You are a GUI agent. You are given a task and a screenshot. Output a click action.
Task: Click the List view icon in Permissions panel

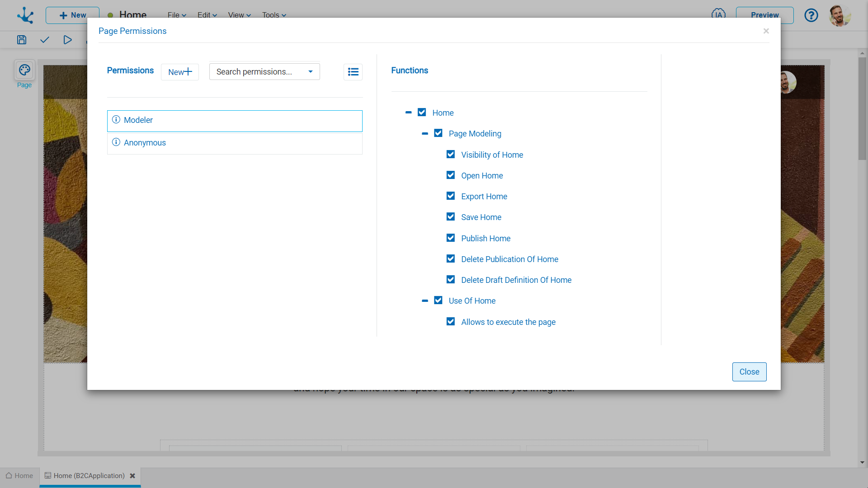point(352,71)
